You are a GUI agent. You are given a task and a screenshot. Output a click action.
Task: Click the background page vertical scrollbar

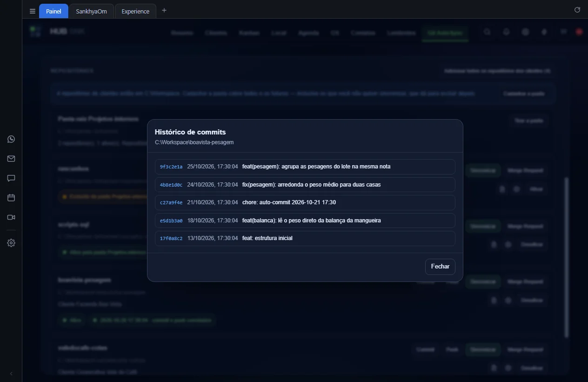pyautogui.click(x=566, y=257)
